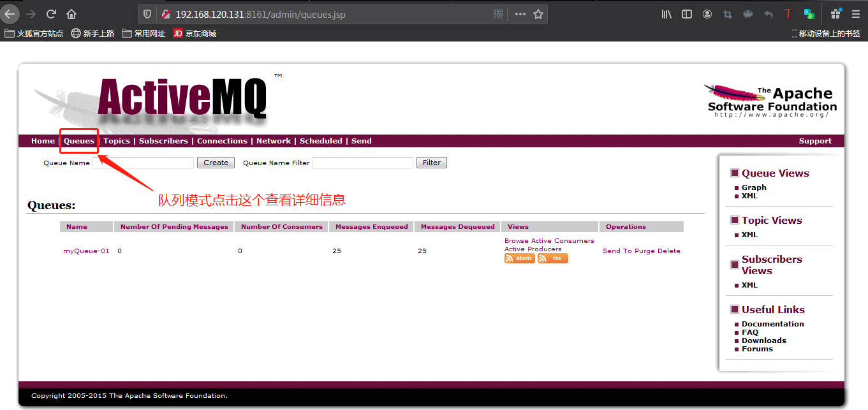
Task: Open Queue Views XML link
Action: pos(750,196)
